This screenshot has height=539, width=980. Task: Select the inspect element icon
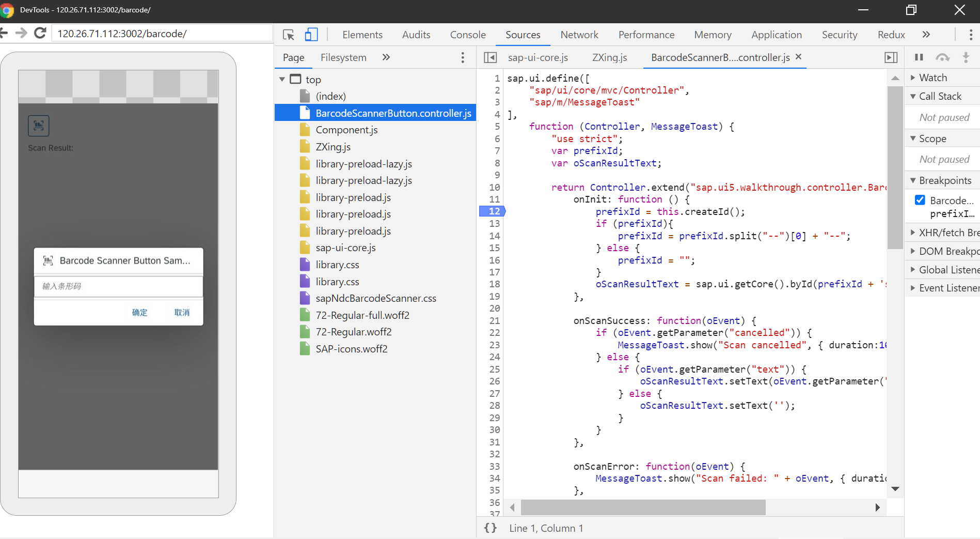pyautogui.click(x=289, y=35)
